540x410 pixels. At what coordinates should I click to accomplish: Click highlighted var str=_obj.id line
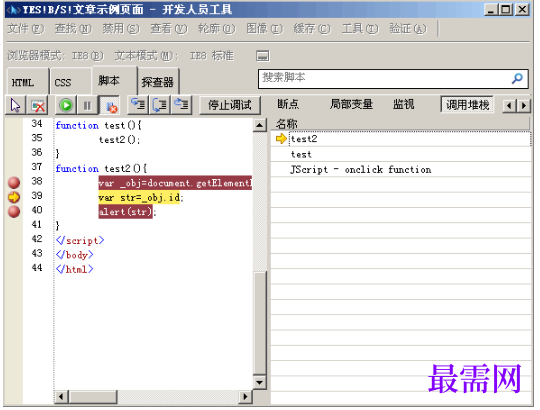pos(139,197)
